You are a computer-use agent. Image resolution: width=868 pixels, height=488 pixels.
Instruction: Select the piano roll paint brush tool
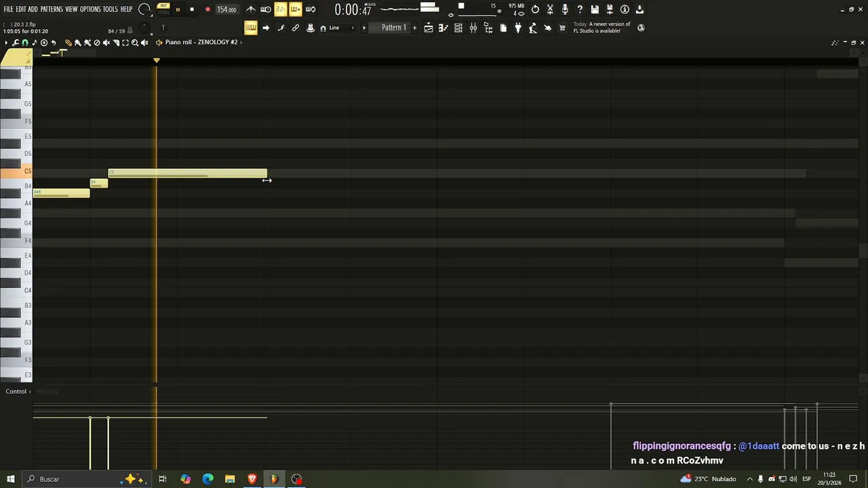(x=77, y=43)
